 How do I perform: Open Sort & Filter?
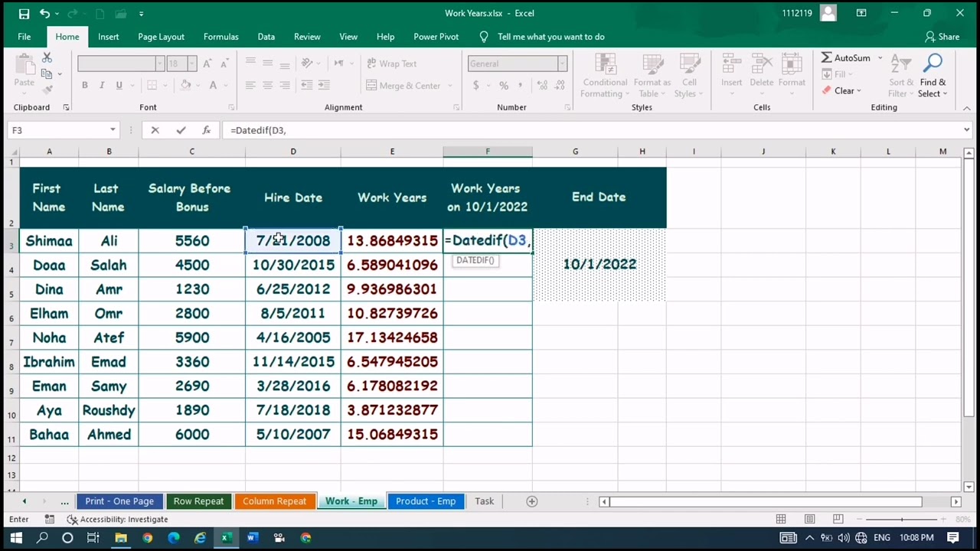(901, 77)
